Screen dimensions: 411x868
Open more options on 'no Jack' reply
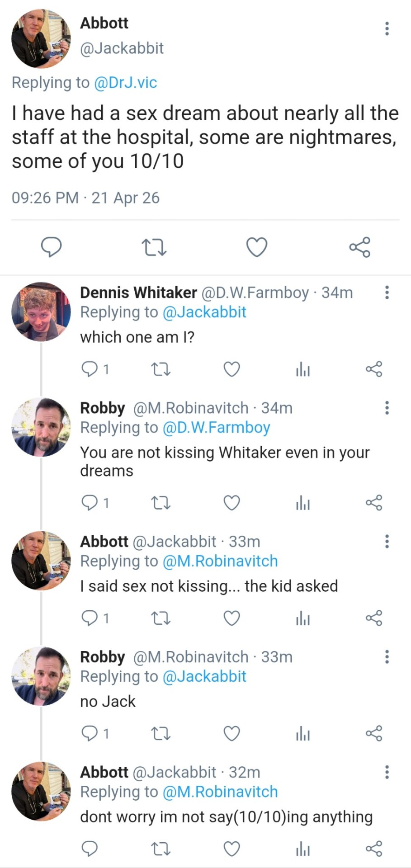pyautogui.click(x=387, y=656)
